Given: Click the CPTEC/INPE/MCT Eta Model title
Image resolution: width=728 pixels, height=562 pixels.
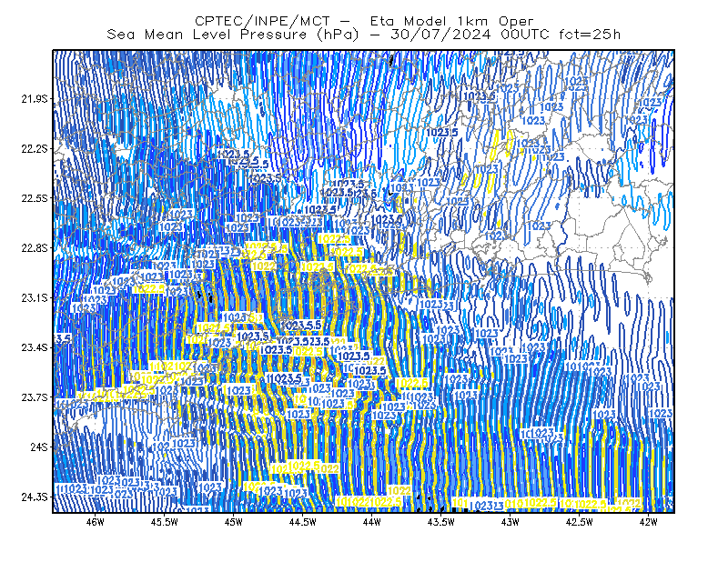Looking at the screenshot, I should (364, 21).
